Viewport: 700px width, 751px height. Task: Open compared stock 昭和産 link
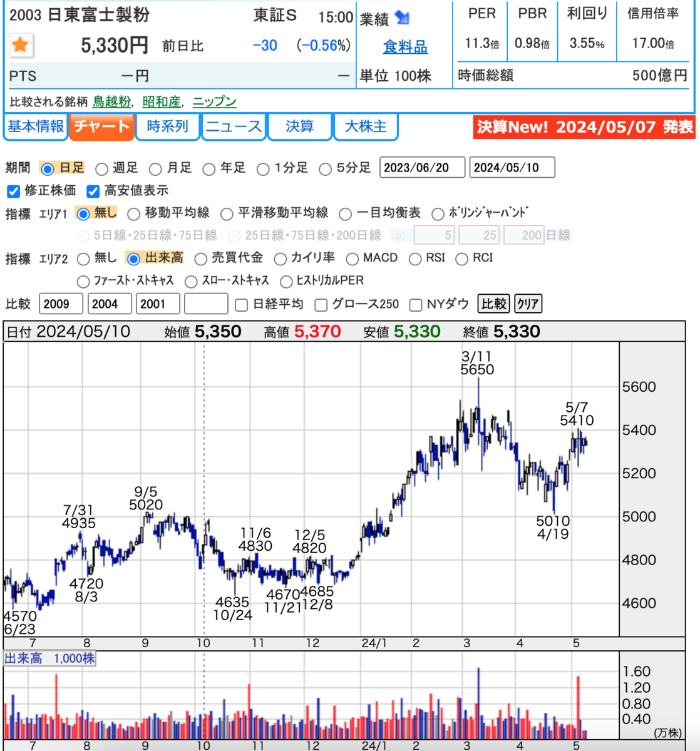162,102
